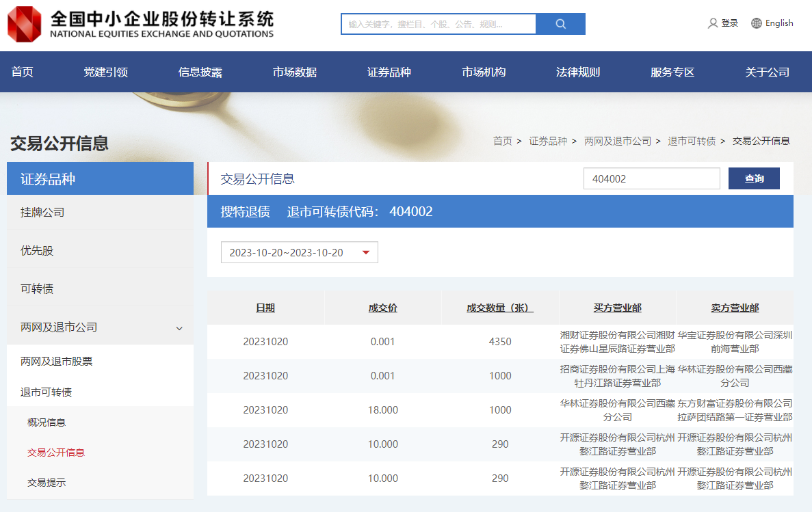Open 概况信息 in the sidebar
This screenshot has height=512, width=812.
pos(47,422)
